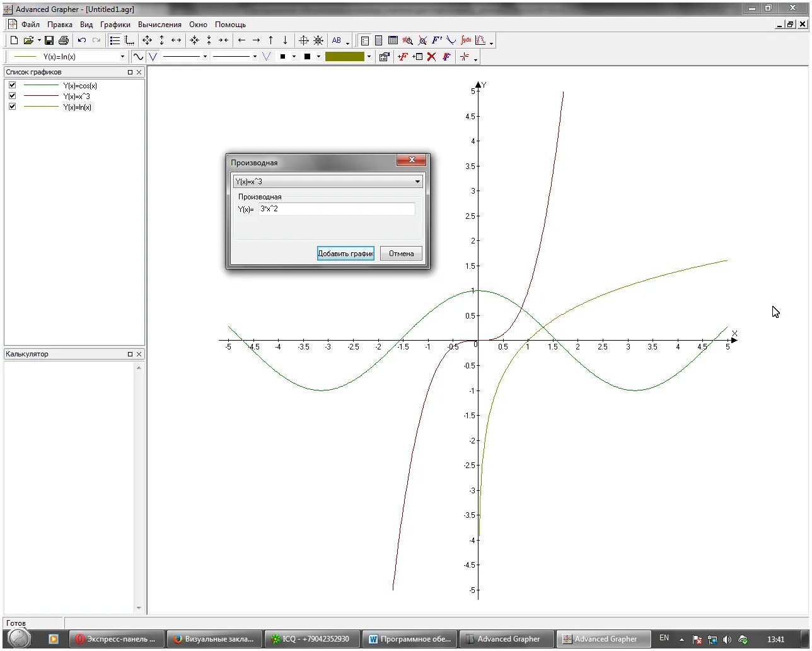Save the document with the floppy disk icon
Image resolution: width=812 pixels, height=651 pixels.
49,40
